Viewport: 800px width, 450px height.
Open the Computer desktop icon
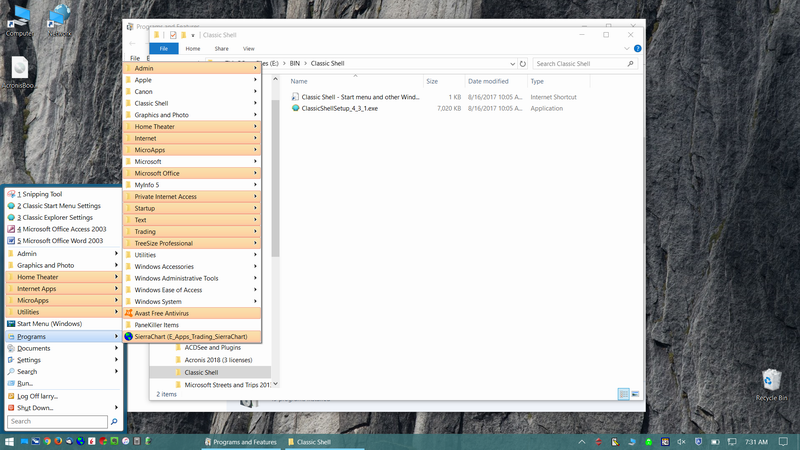pyautogui.click(x=19, y=21)
